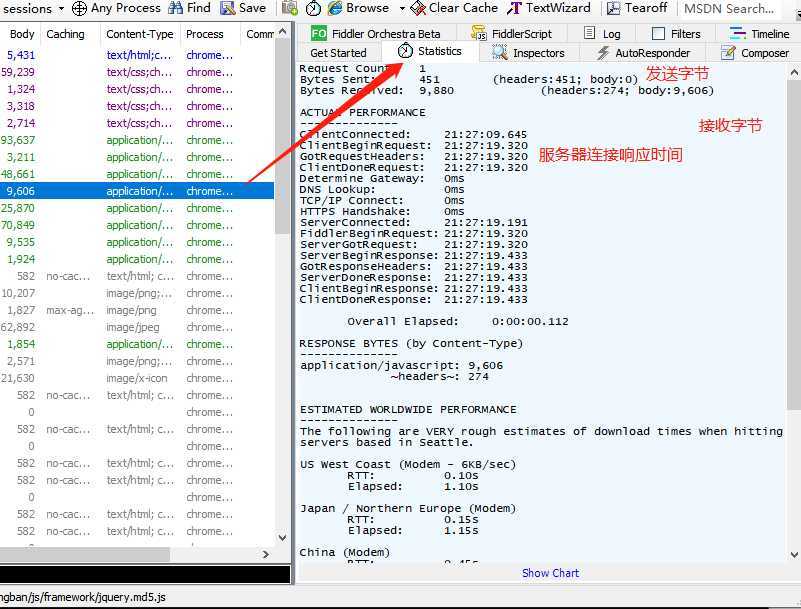Screen dimensions: 801x609
Task: Click the timer clock toolbar icon
Action: pos(313,8)
